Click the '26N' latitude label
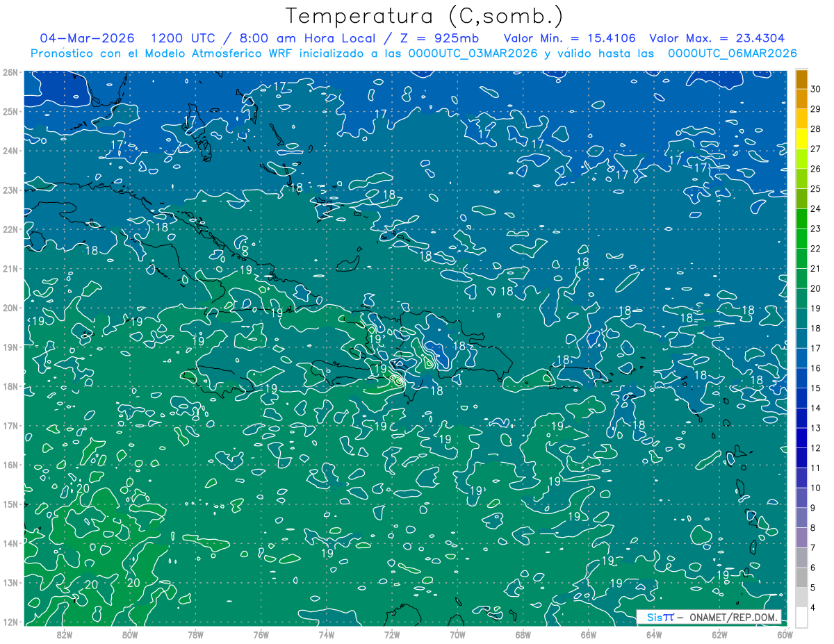 click(x=10, y=72)
